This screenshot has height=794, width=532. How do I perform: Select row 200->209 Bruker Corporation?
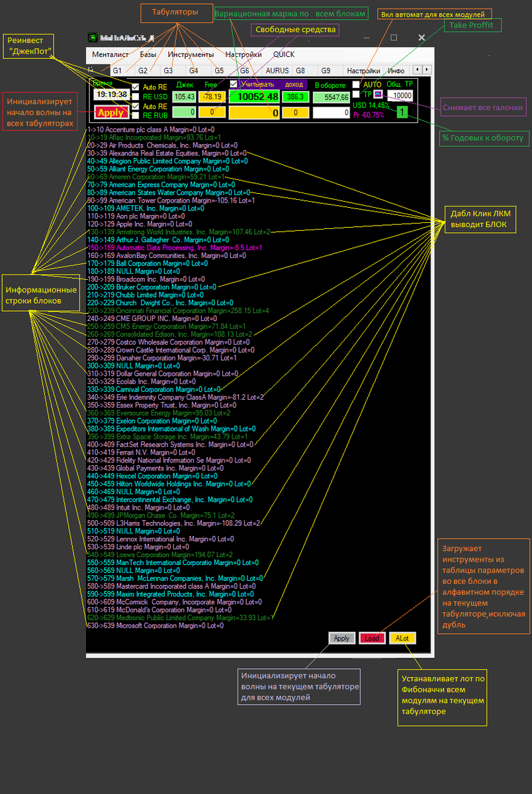[152, 287]
